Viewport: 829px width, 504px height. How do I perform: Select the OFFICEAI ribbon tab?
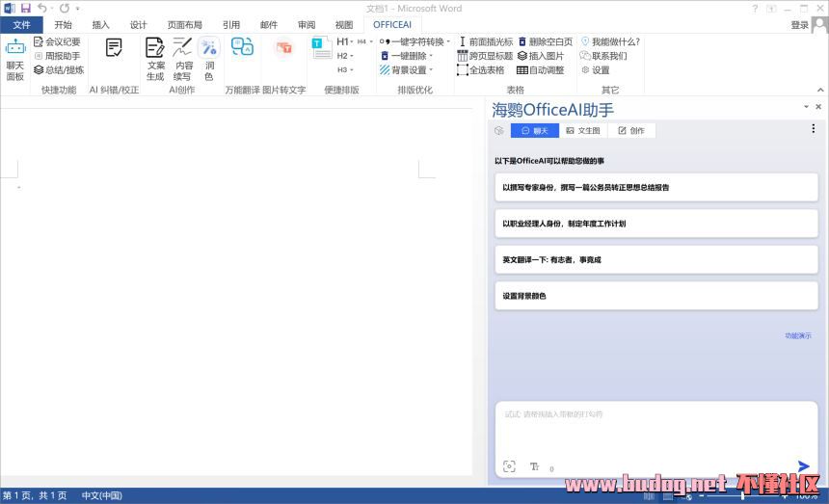(x=391, y=25)
